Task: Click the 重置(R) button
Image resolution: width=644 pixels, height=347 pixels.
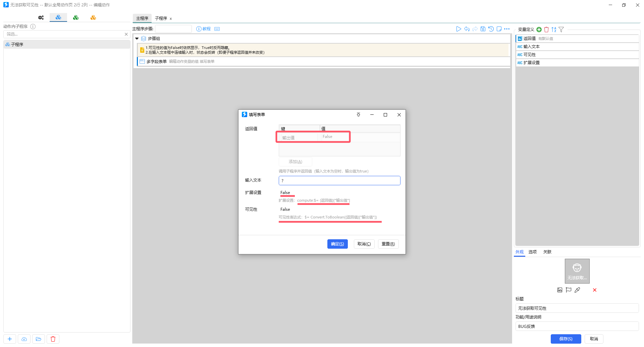Action: (x=388, y=244)
